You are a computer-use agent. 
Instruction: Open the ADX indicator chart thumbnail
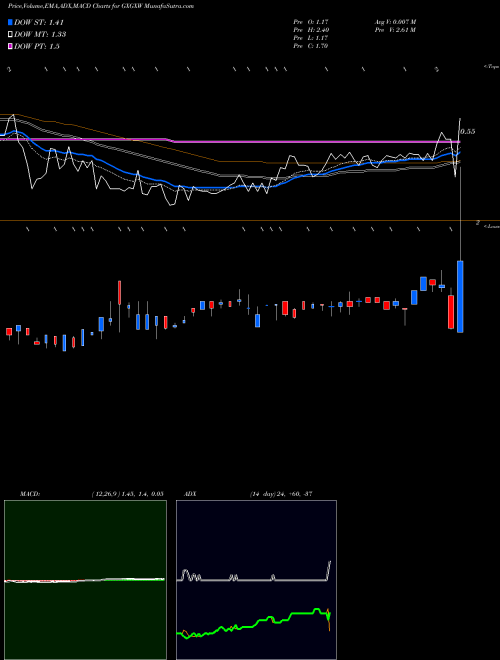click(256, 580)
